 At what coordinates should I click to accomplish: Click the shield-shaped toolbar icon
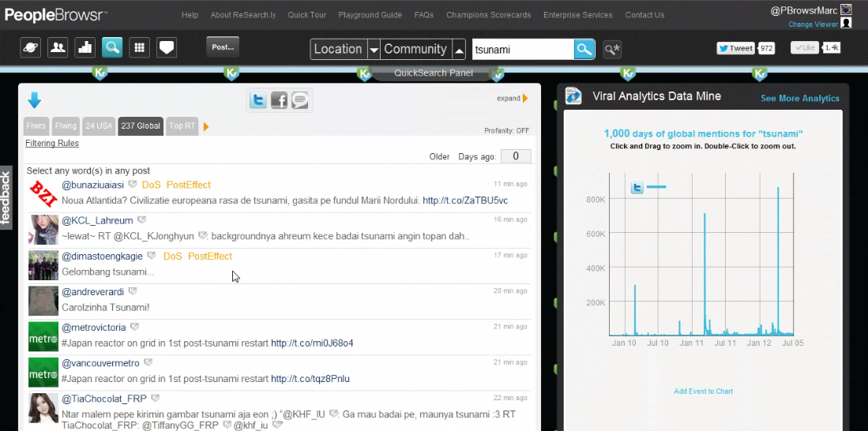166,48
